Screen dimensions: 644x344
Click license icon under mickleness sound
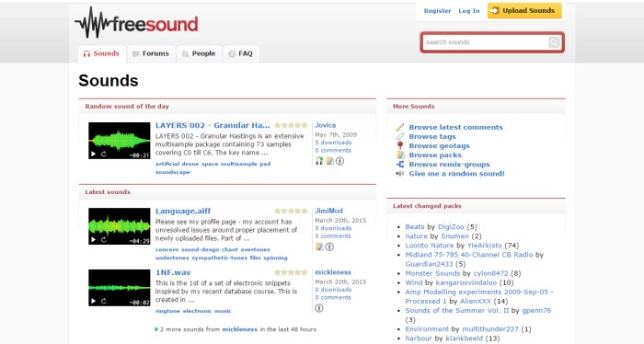319,308
